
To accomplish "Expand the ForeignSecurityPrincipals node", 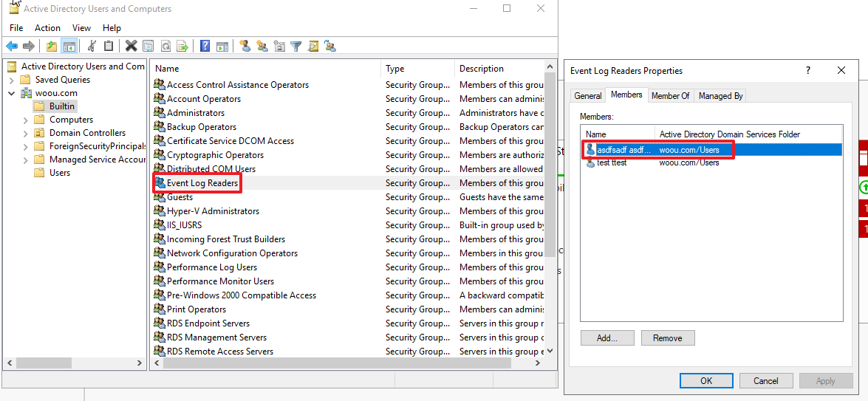I will (25, 146).
